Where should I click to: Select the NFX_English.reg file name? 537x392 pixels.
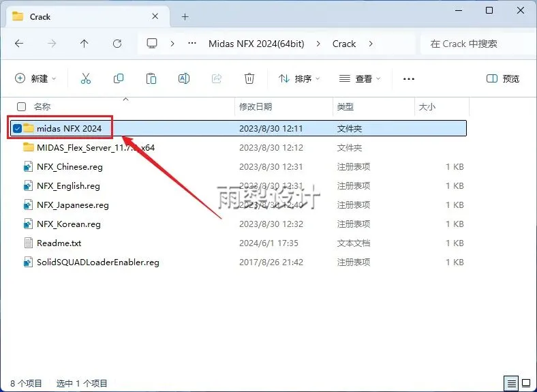click(x=68, y=186)
